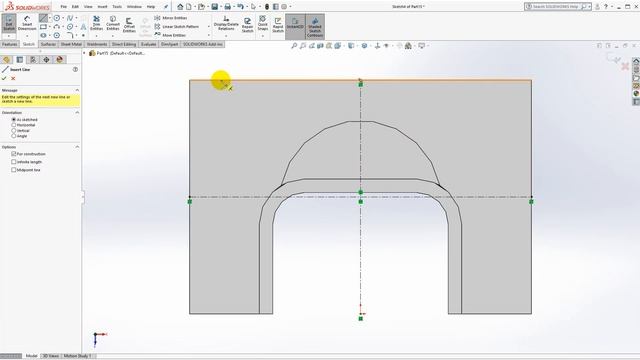Image resolution: width=640 pixels, height=360 pixels.
Task: Collapse the Options section
Action: tap(77, 147)
